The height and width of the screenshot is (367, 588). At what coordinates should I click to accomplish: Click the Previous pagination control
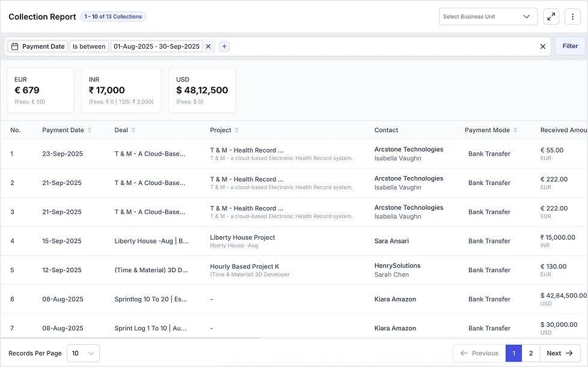478,353
